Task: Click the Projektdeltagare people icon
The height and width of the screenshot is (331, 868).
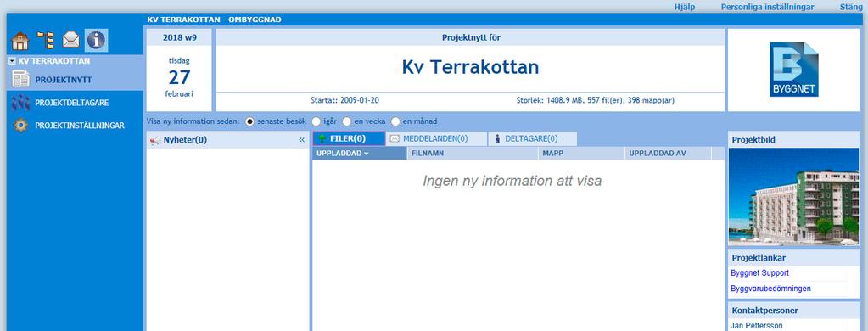Action: (21, 103)
